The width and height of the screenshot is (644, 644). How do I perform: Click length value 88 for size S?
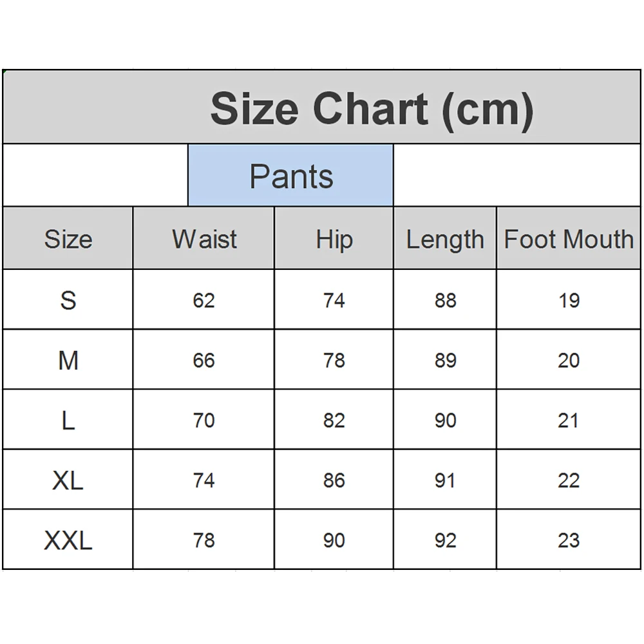pos(445,300)
